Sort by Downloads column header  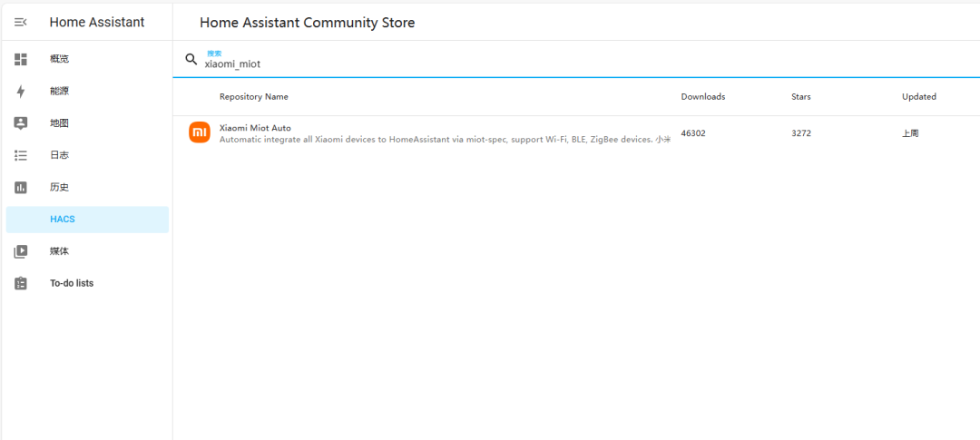coord(703,97)
